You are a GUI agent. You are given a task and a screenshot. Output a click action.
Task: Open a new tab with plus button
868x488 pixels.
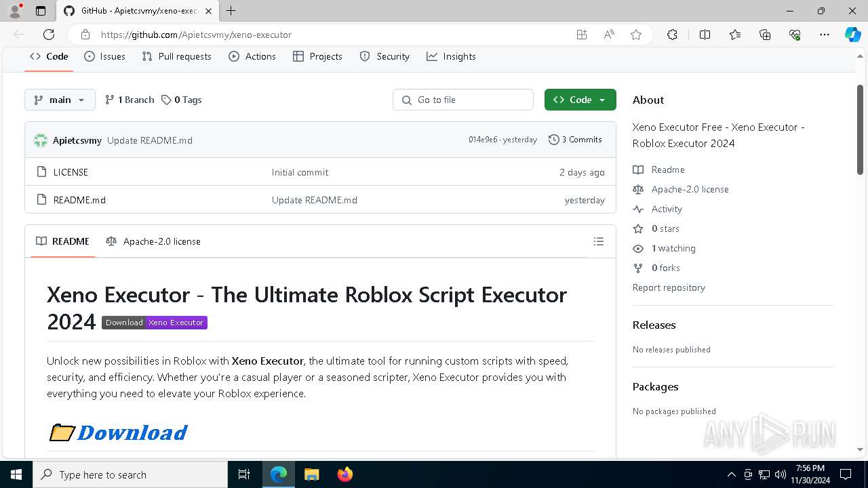[231, 11]
